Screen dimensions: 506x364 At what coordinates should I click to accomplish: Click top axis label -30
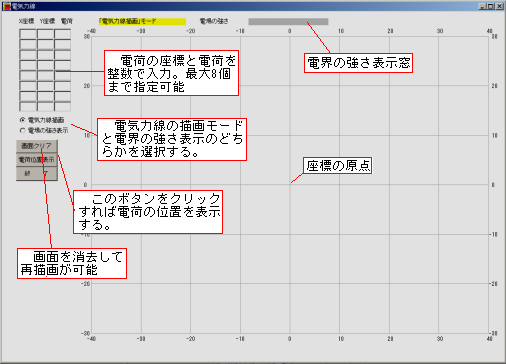tap(141, 31)
